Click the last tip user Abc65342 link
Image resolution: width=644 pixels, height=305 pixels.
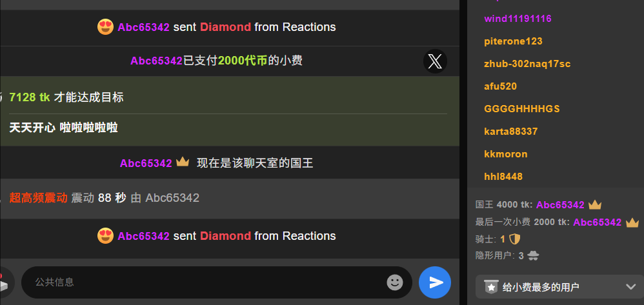(x=597, y=222)
